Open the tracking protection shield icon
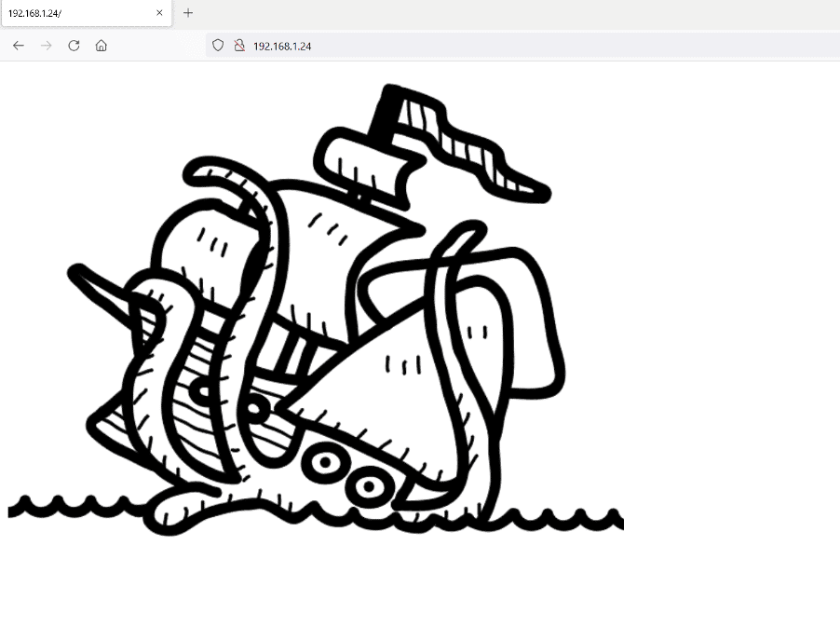The width and height of the screenshot is (840, 641). pos(218,46)
